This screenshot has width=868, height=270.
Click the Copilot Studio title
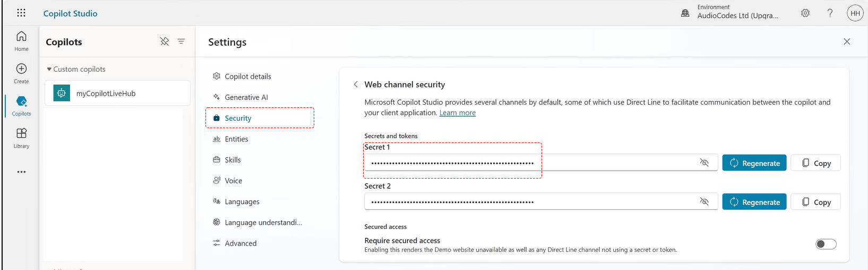point(70,13)
